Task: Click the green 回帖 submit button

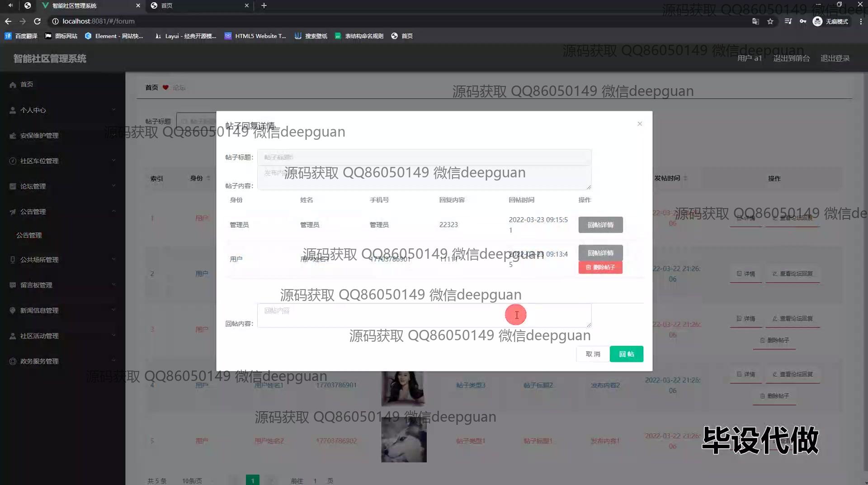Action: click(626, 354)
